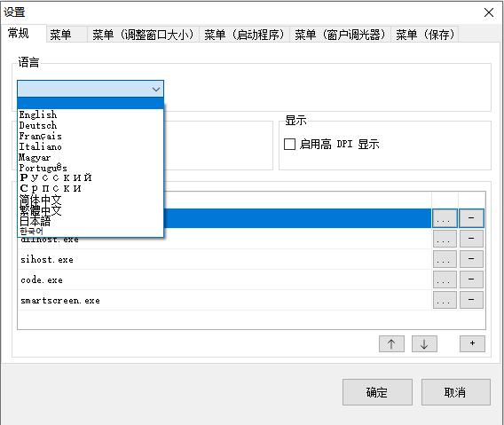Remove sihost.exe with its minus button
The height and width of the screenshot is (425, 504).
(471, 259)
